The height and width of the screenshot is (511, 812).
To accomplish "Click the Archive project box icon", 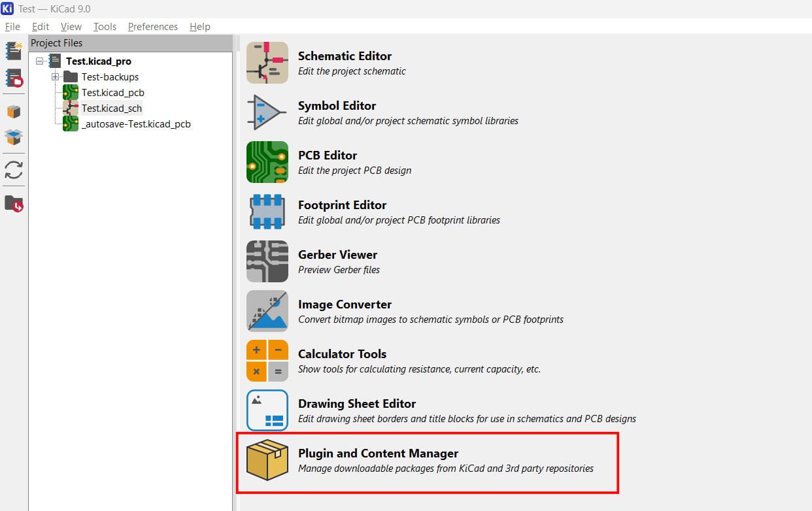I will (x=14, y=112).
